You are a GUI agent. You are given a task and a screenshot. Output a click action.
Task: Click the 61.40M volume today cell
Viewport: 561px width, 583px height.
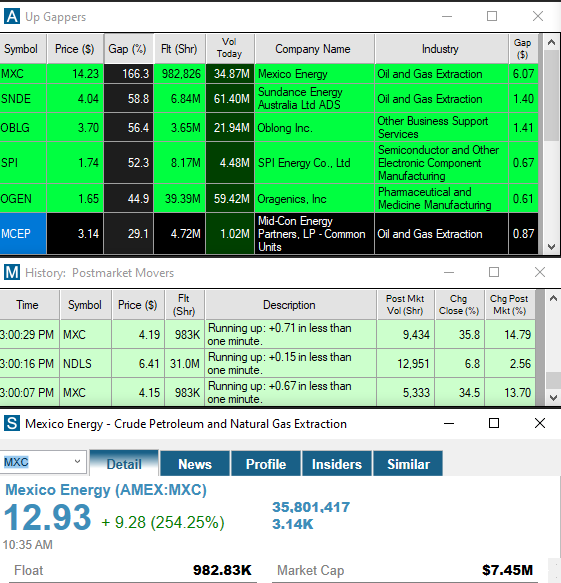point(230,99)
